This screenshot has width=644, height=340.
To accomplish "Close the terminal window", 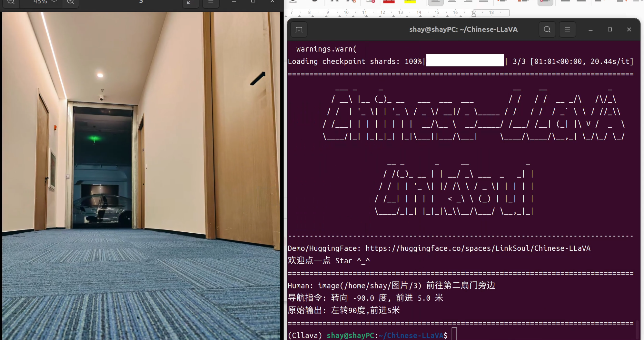I will coord(629,30).
